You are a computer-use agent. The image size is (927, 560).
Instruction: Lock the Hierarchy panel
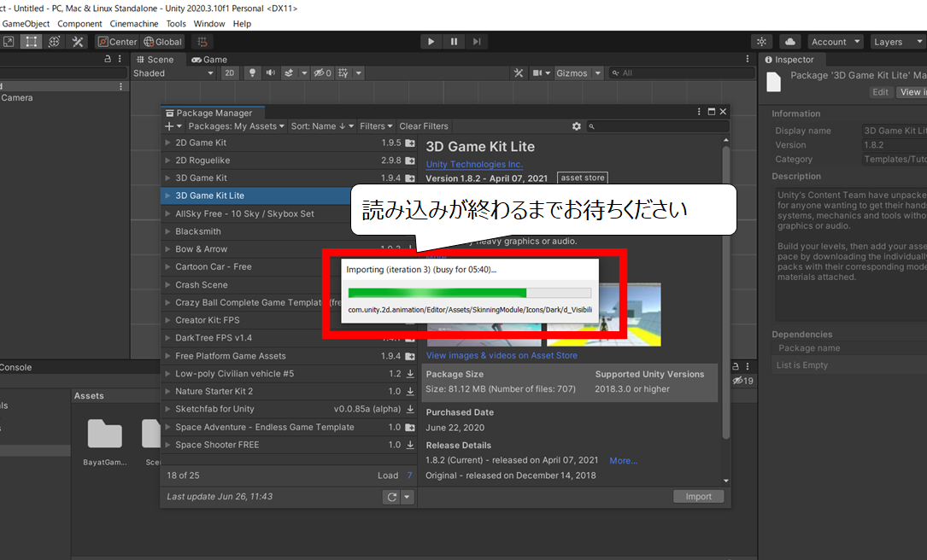click(x=108, y=59)
